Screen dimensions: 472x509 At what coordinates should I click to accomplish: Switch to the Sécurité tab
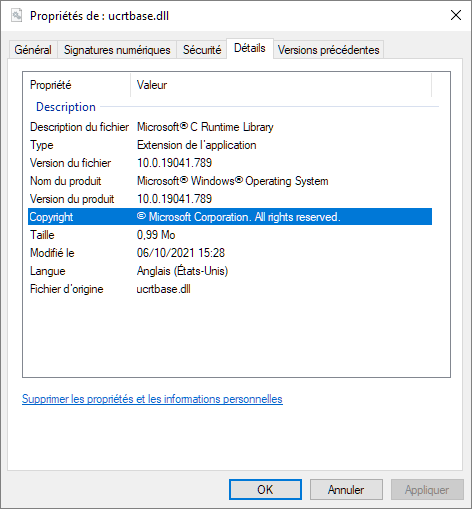tap(202, 50)
